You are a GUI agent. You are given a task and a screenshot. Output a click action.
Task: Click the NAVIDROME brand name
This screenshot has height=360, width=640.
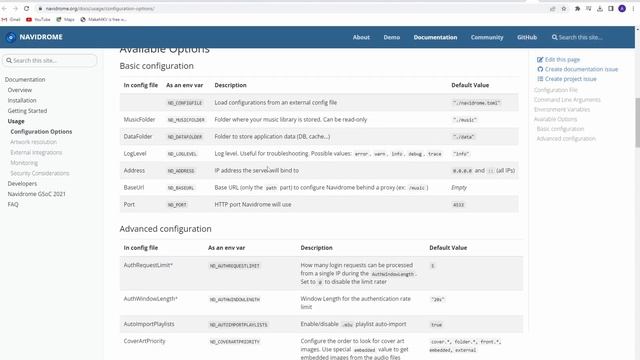[x=41, y=37]
